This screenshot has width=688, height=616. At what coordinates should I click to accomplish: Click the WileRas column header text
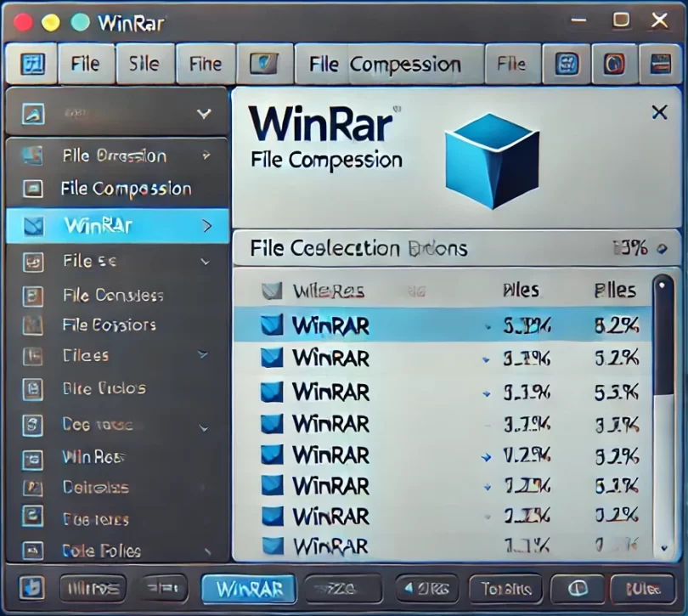tap(328, 291)
